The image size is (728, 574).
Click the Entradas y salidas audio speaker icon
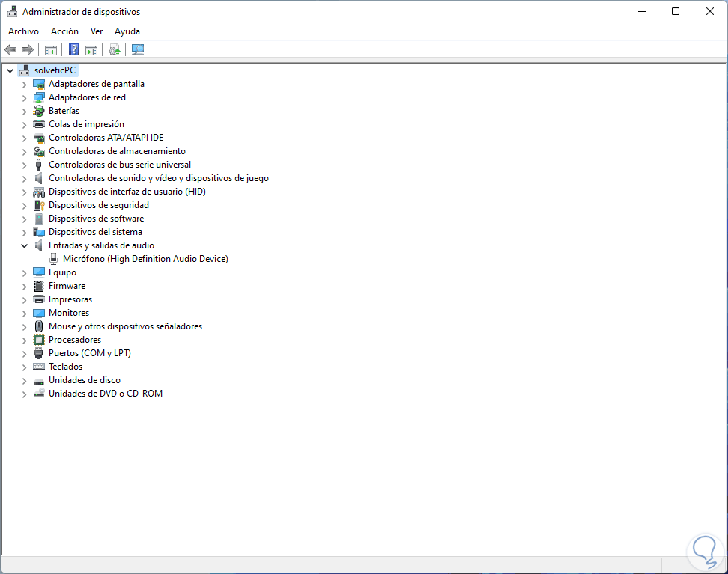[39, 245]
